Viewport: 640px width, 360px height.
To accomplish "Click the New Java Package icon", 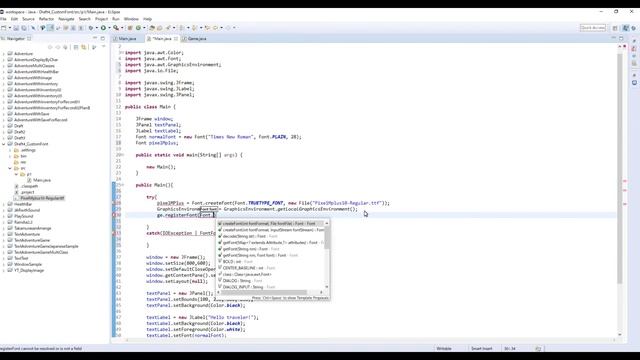I will click(x=130, y=28).
